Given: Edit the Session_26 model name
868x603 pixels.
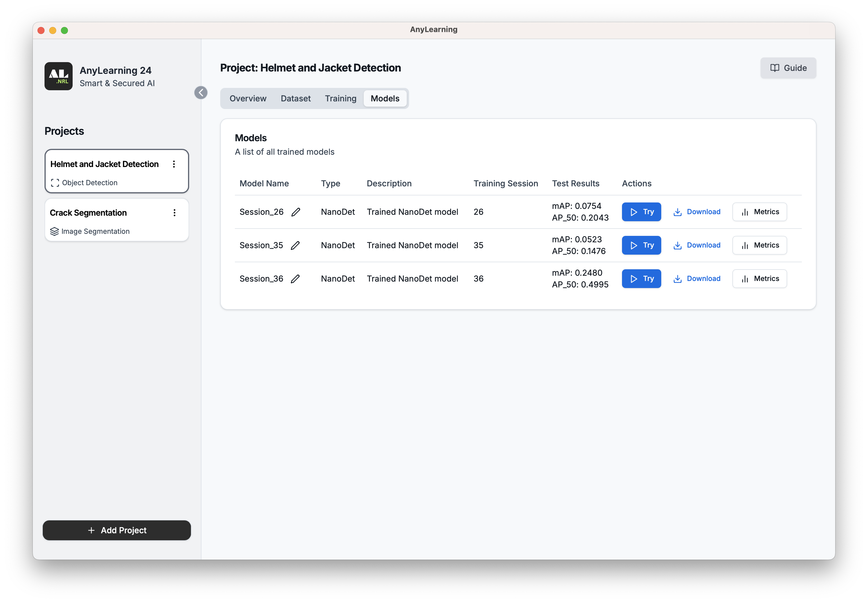Looking at the screenshot, I should click(295, 212).
